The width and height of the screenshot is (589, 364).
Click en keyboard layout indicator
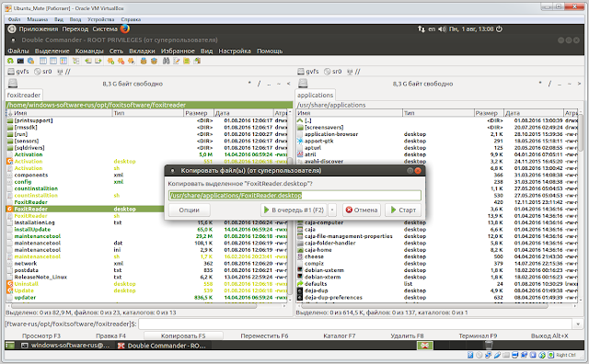pyautogui.click(x=432, y=28)
